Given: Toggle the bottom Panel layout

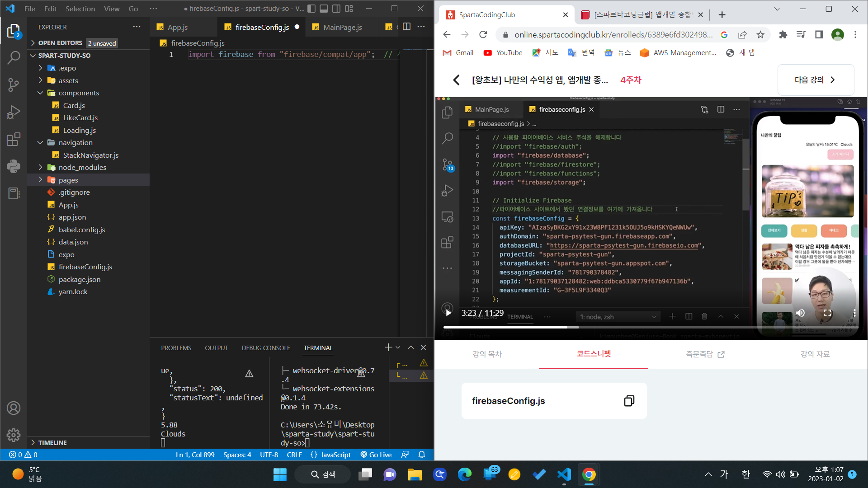Looking at the screenshot, I should pos(324,8).
